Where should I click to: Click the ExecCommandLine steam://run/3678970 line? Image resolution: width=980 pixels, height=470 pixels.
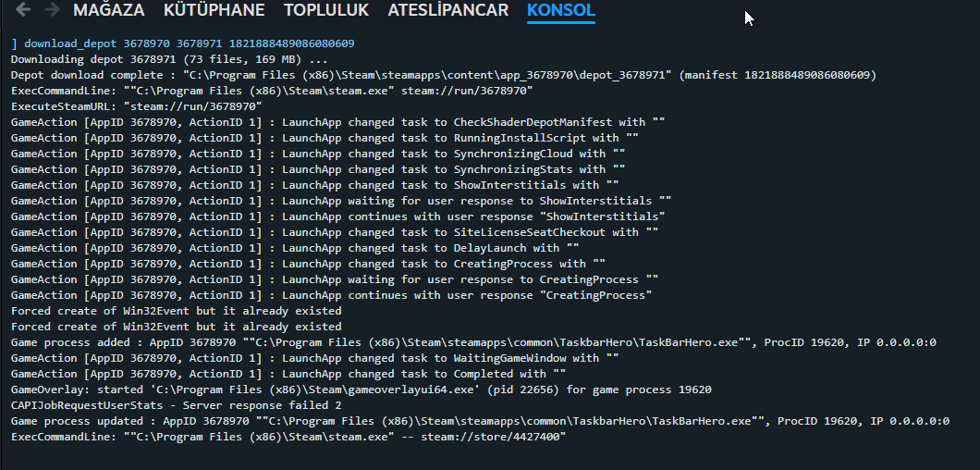pyautogui.click(x=272, y=91)
